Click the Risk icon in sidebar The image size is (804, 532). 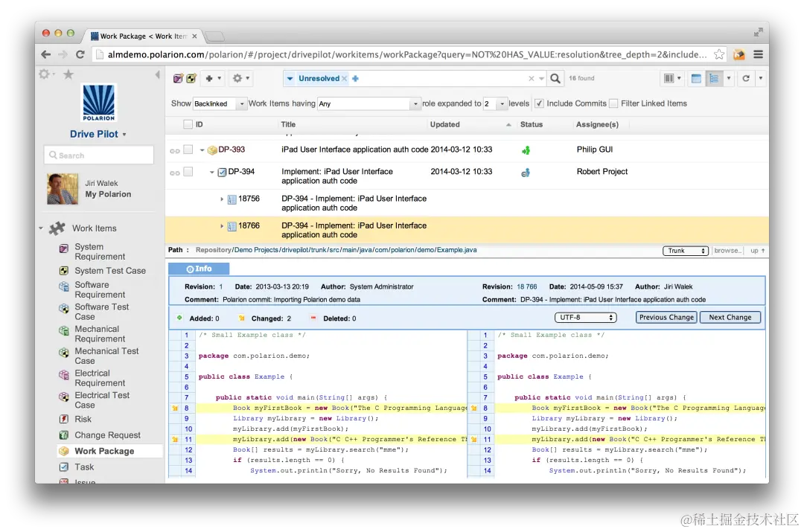63,419
